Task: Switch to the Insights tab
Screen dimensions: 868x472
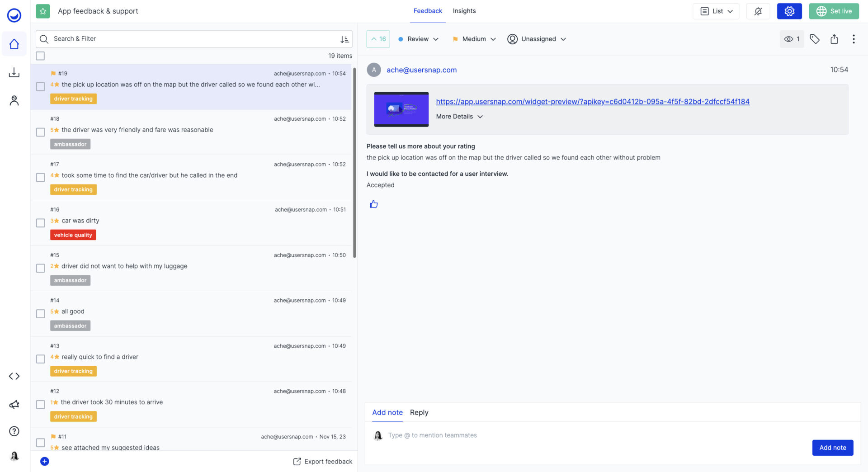Action: pyautogui.click(x=464, y=11)
